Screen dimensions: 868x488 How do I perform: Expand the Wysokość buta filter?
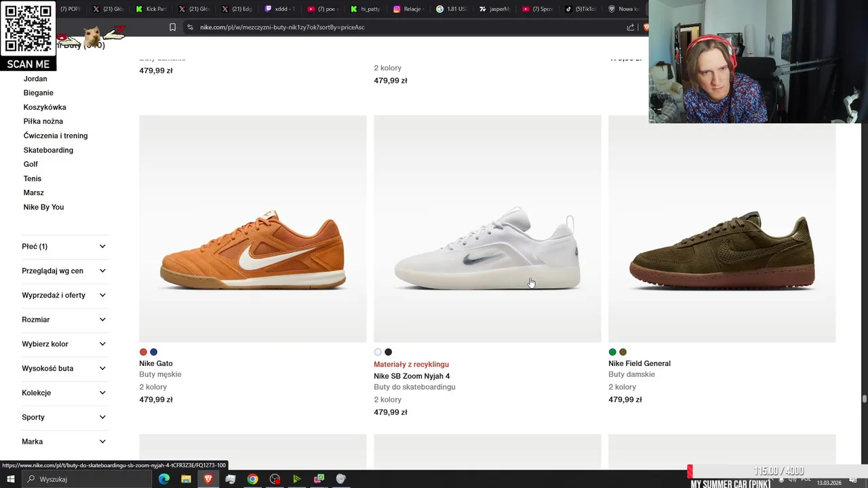[x=64, y=369]
